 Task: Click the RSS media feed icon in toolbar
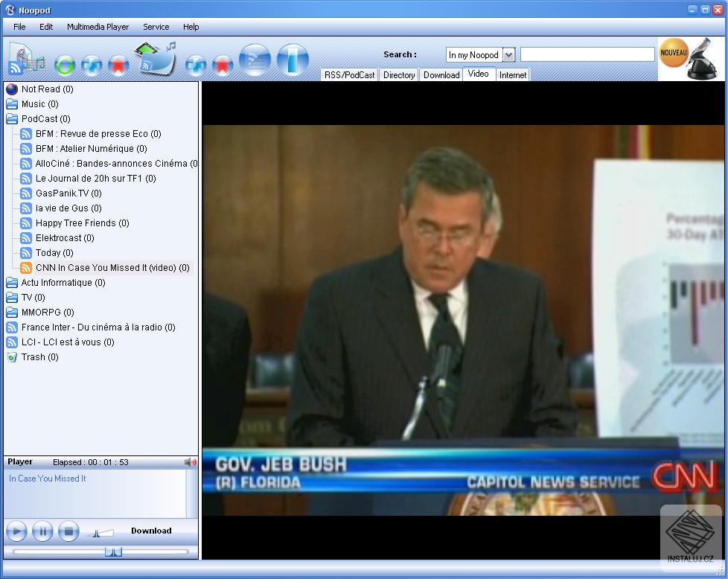point(25,59)
